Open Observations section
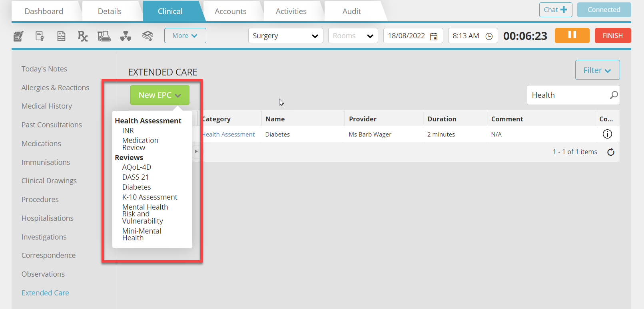This screenshot has height=309, width=644. coord(43,274)
